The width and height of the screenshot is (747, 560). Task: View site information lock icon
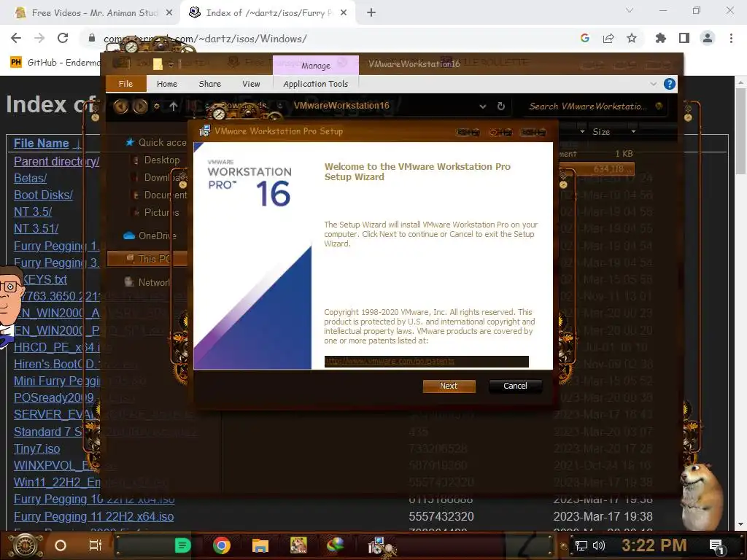(92, 38)
